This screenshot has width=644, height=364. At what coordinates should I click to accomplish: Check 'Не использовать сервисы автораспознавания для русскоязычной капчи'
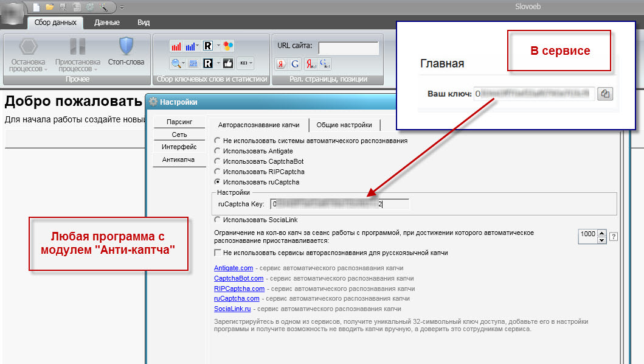point(218,253)
